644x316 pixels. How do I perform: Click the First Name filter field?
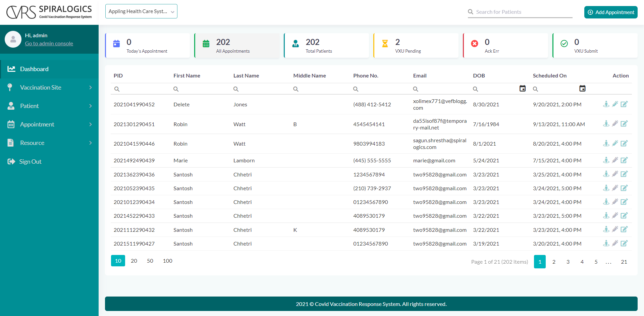tap(201, 89)
